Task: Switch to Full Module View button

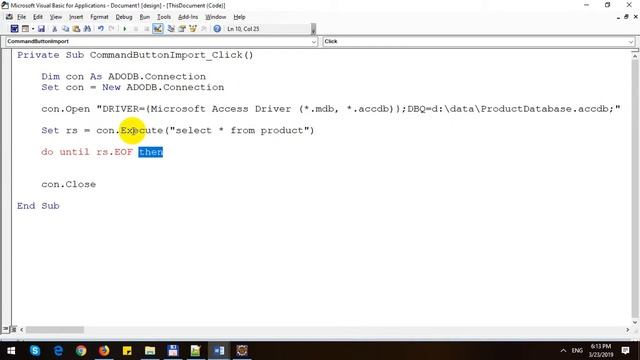Action: coord(13,329)
